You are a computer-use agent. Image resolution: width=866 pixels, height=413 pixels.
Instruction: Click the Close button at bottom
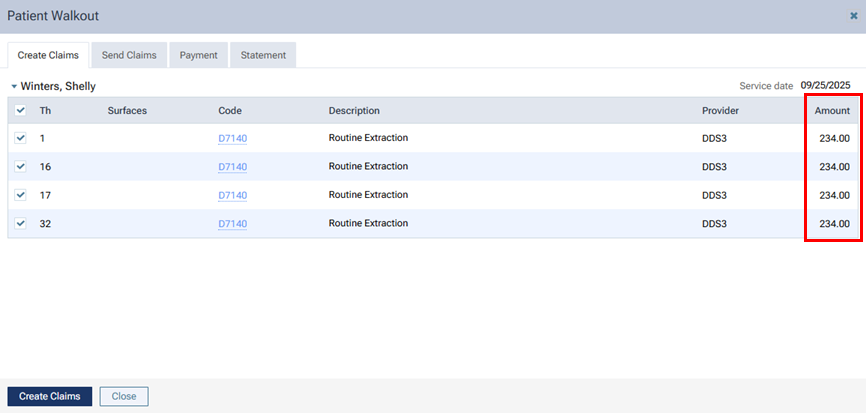coord(124,396)
